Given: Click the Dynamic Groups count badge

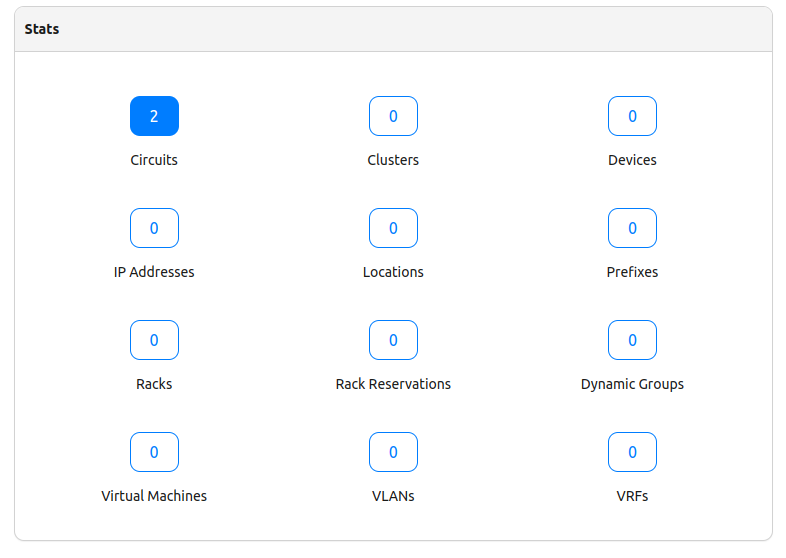Looking at the screenshot, I should (x=632, y=340).
